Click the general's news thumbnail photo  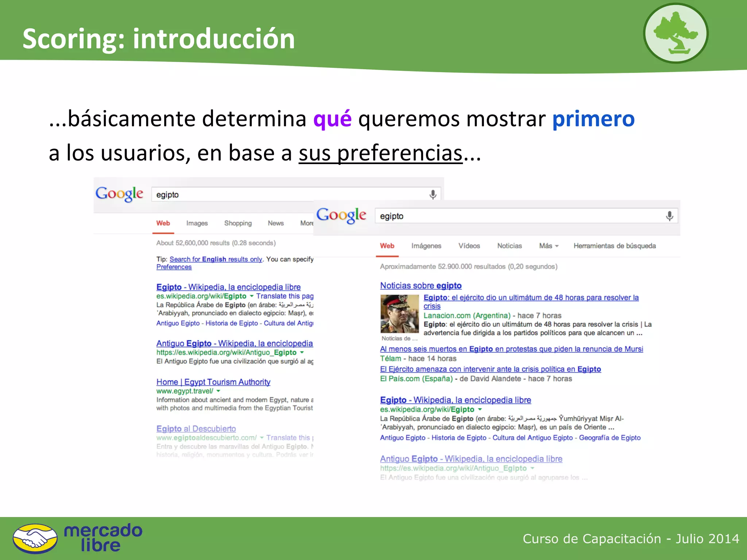pos(399,314)
